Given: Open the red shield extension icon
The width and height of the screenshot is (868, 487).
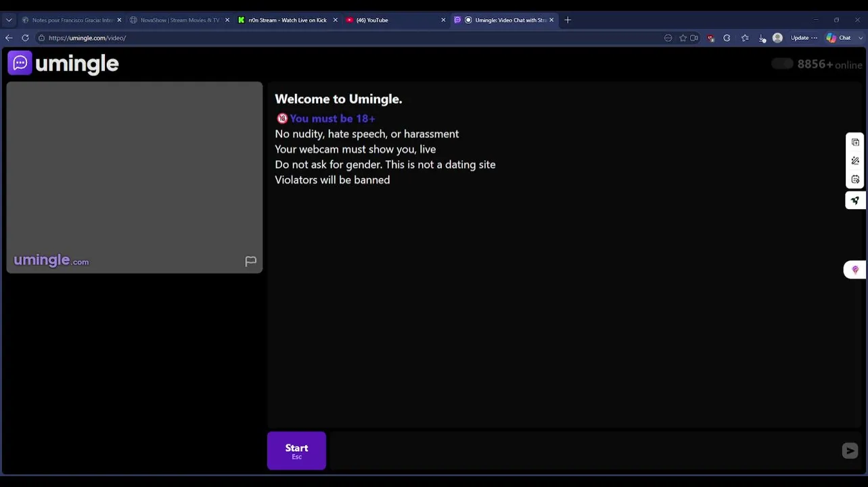Looking at the screenshot, I should [x=710, y=38].
